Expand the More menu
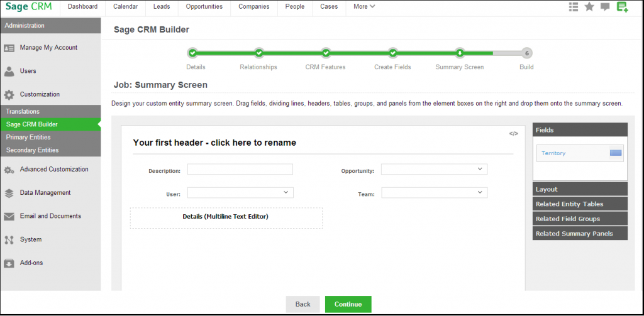 coord(364,7)
